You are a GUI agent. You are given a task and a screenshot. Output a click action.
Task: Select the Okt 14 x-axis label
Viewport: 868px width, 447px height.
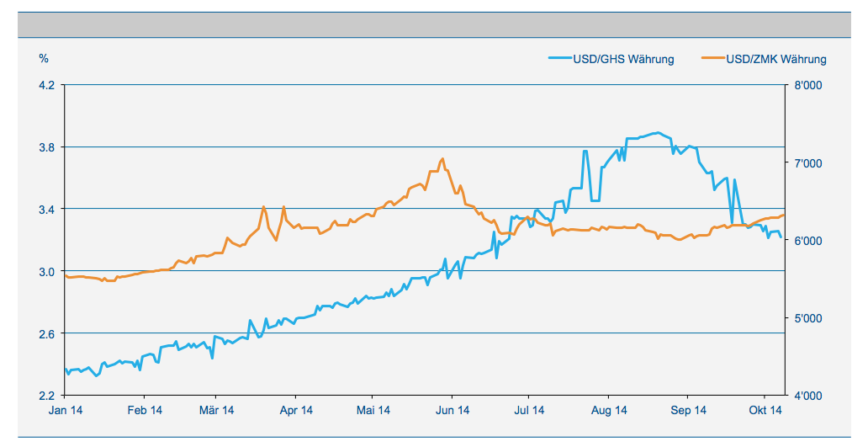pos(764,411)
